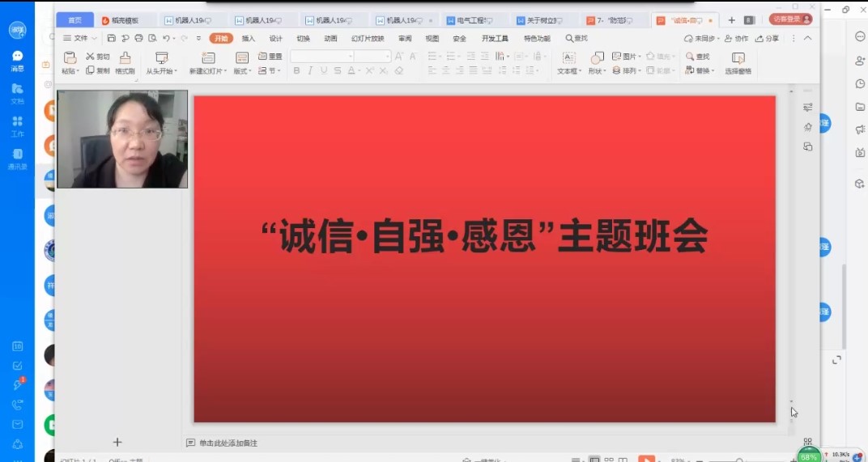868x462 pixels.
Task: Open the 幻灯片放映 (Slide Show) tab
Action: (368, 38)
